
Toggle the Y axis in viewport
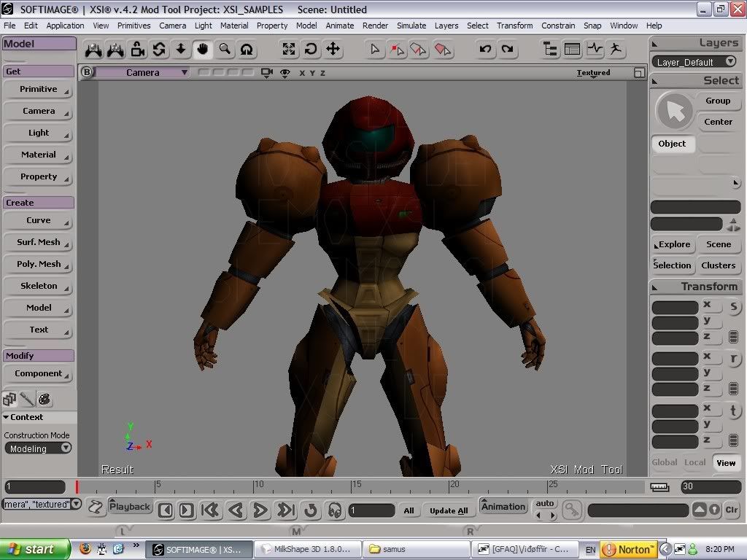pos(312,73)
